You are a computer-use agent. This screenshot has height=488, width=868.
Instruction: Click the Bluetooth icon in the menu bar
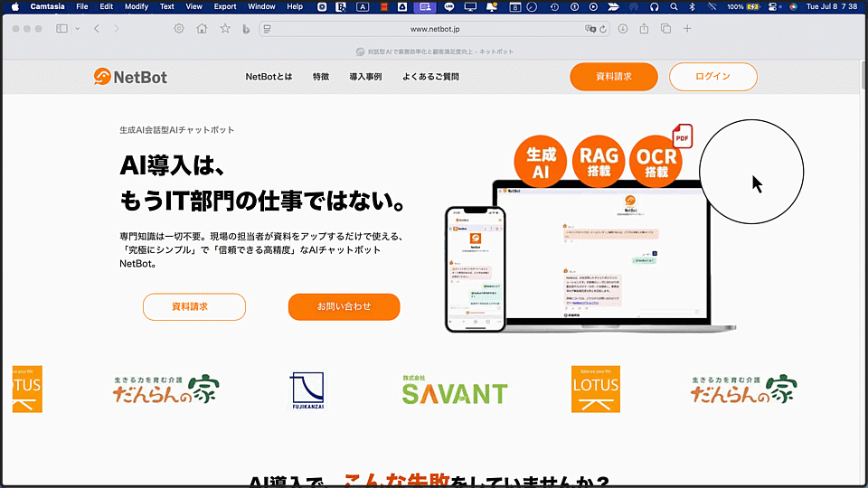pos(691,6)
